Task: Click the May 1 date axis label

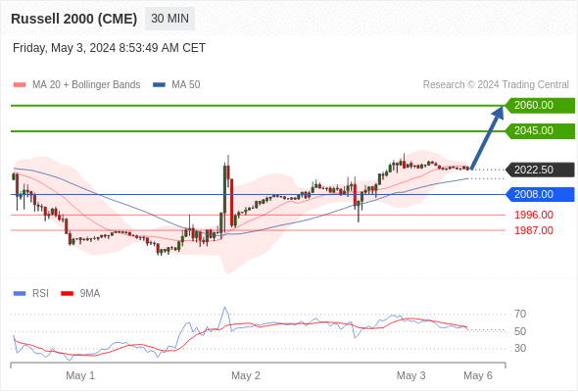Action: 80,375
